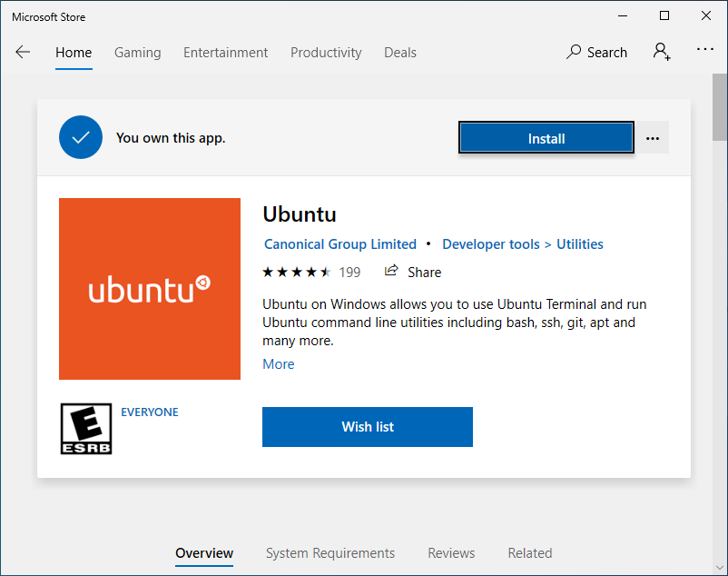
Task: Close the Microsoft Store window
Action: 706,15
